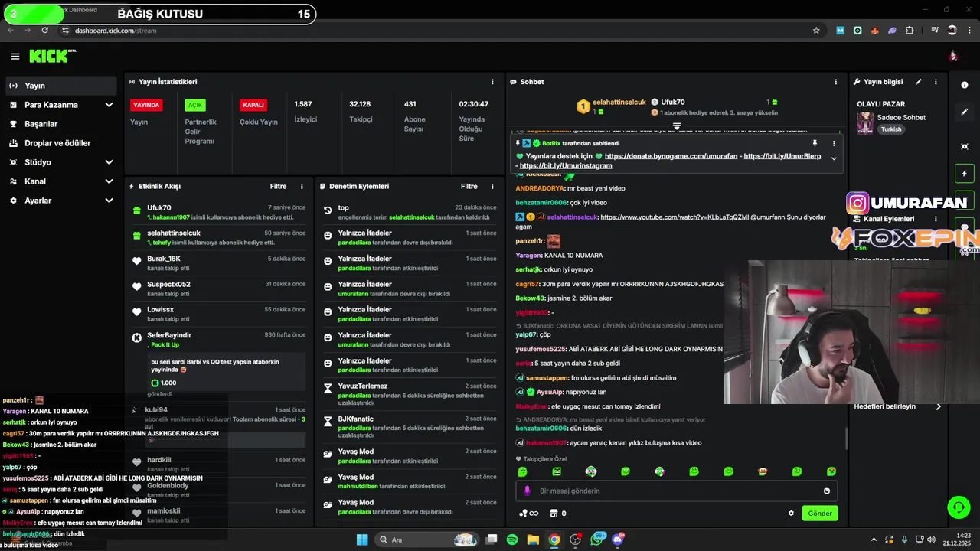
Task: Open Kanal Eylemleri three-dot menu
Action: tap(936, 219)
